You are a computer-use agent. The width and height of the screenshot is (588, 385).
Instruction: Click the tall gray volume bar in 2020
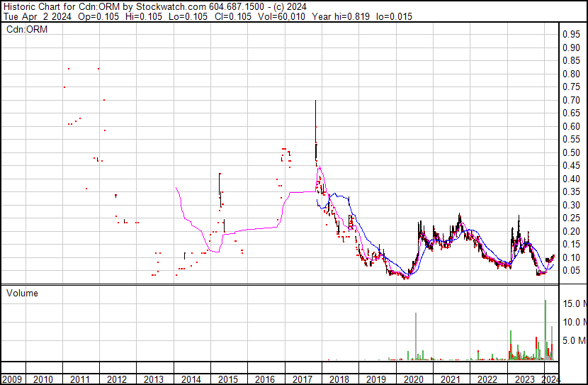click(416, 337)
